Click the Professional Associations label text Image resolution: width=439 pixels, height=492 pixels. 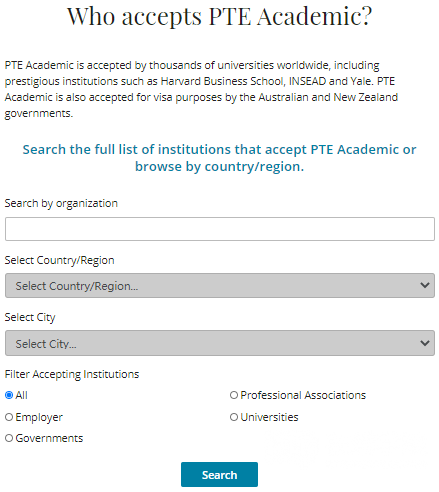303,395
